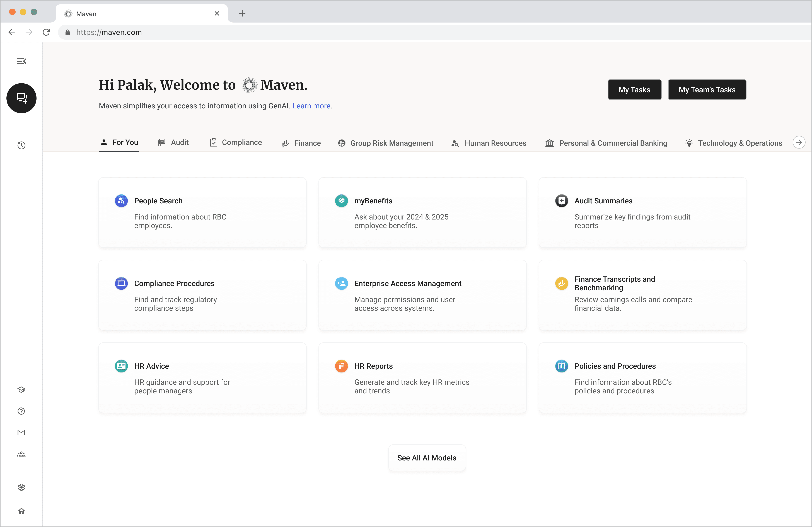Open the People Search card

(202, 212)
